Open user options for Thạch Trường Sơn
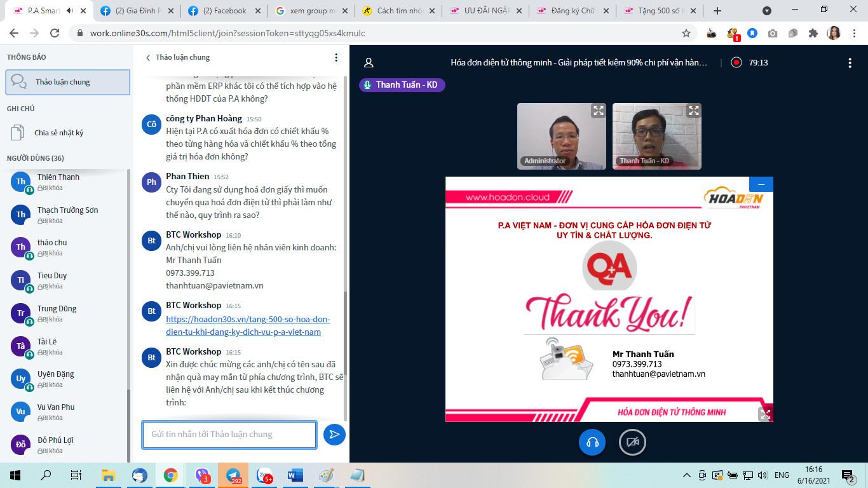This screenshot has height=488, width=868. pos(67,215)
